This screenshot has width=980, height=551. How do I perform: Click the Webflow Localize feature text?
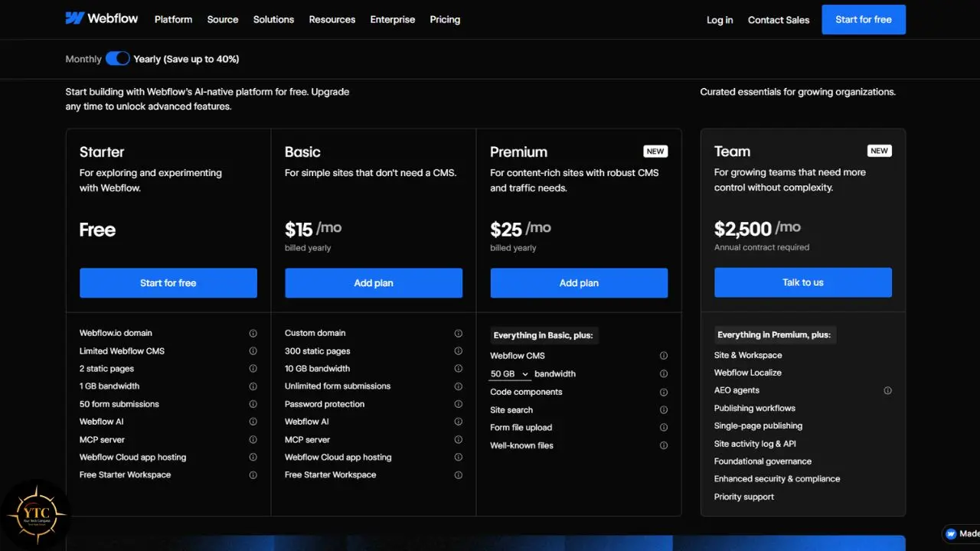point(748,373)
